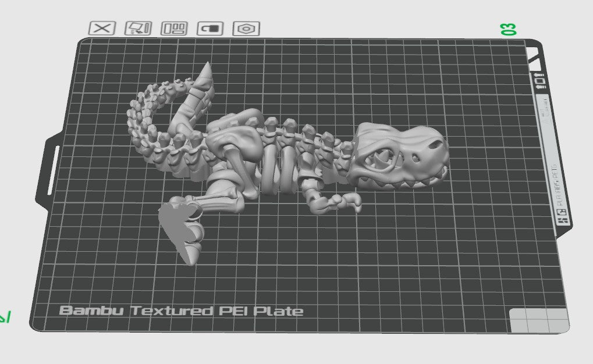
Task: Click the green text at the bottom-left edge
Action: point(5,317)
